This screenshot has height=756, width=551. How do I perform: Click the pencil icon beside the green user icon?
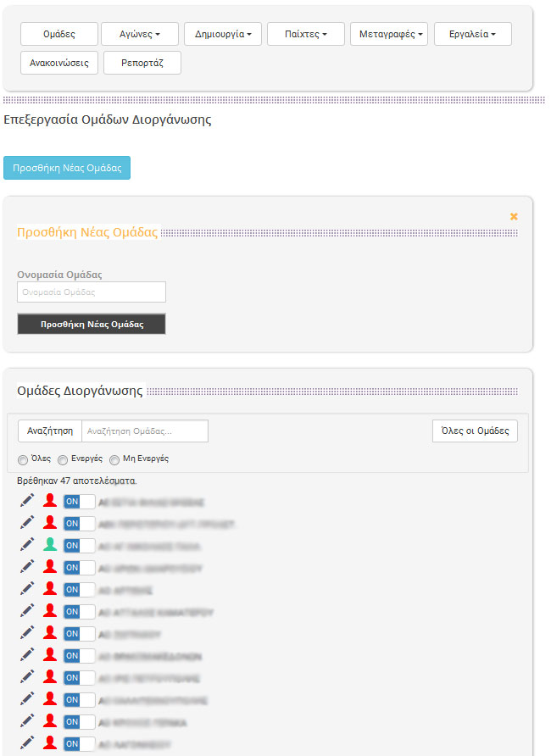(27, 545)
